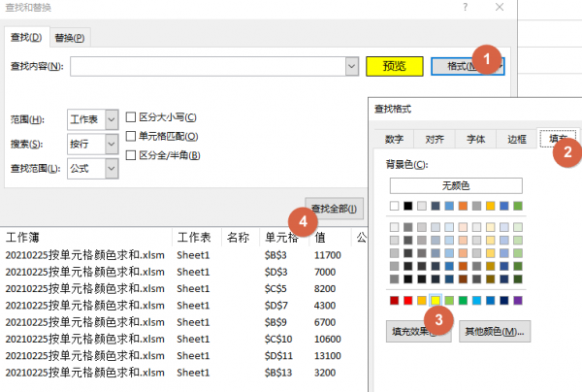Image resolution: width=582 pixels, height=392 pixels.
Task: Switch to the 替换(P) tab
Action: pos(70,38)
